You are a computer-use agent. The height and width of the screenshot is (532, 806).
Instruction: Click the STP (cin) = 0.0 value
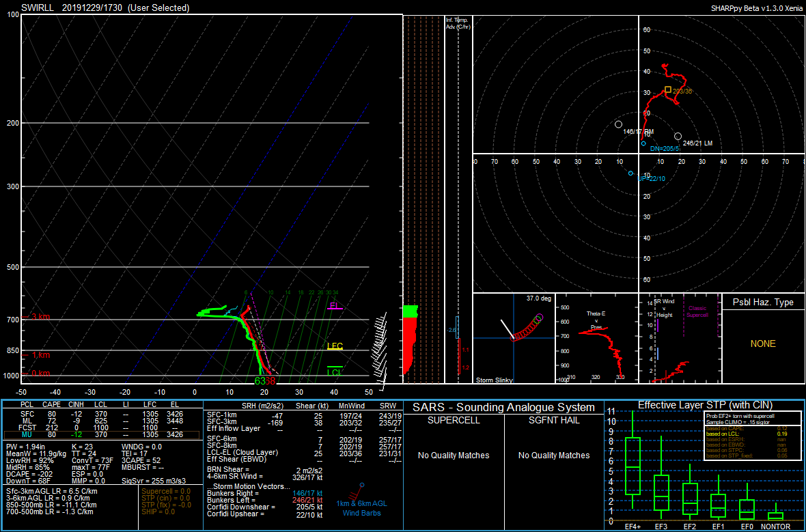(x=166, y=498)
